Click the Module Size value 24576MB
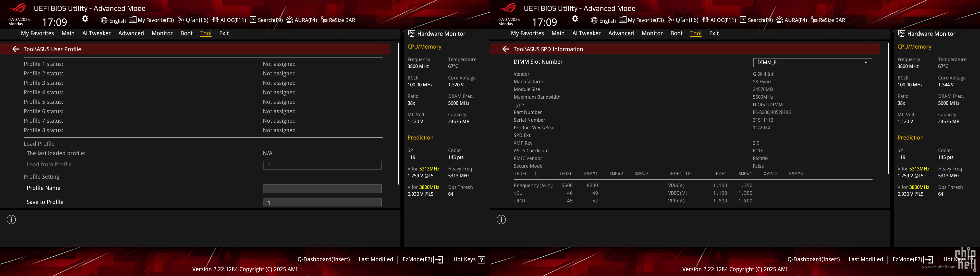980x276 pixels. pyautogui.click(x=763, y=90)
